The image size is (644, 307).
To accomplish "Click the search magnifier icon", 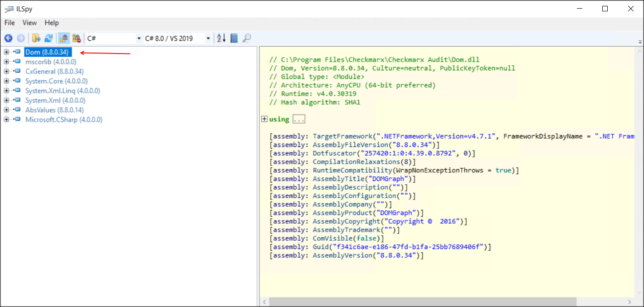I will pos(247,39).
